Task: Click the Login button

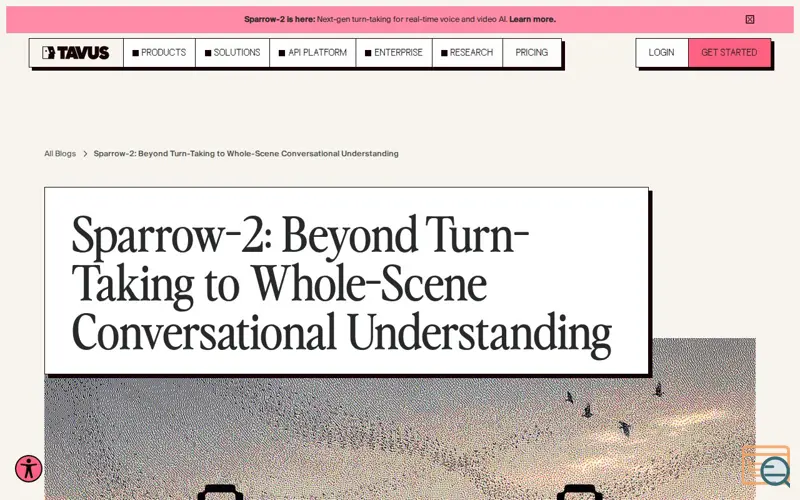Action: [x=662, y=53]
